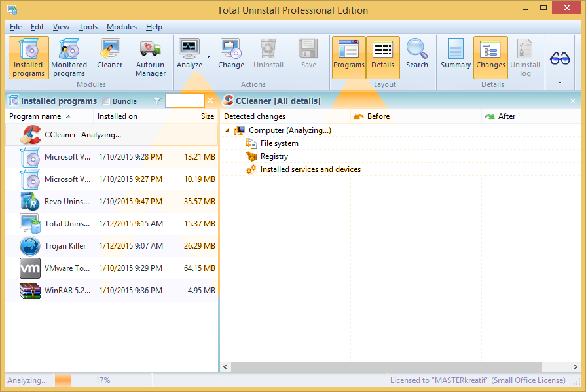Click the Before column header
This screenshot has width=586, height=392.
[x=416, y=116]
